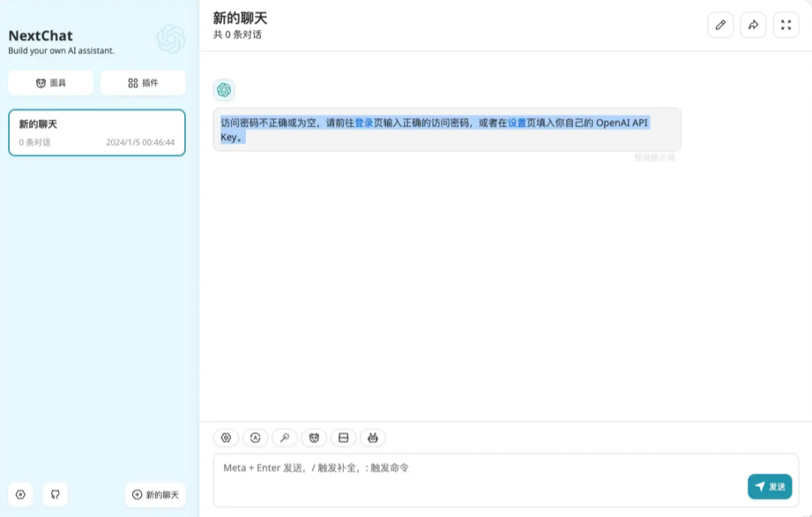Share the conversation via the share icon
The width and height of the screenshot is (812, 517).
tap(753, 24)
